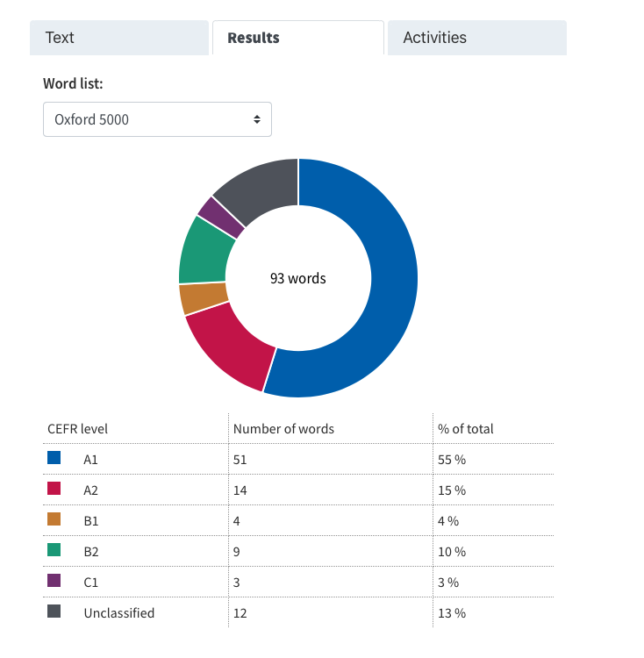The height and width of the screenshot is (658, 644).
Task: Click the B1 word count '4'
Action: 237,521
